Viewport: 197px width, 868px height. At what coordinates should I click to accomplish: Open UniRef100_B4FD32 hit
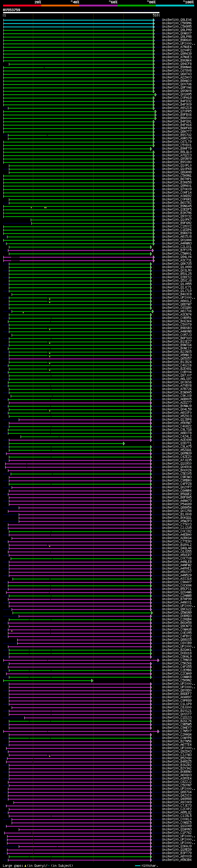(x=177, y=101)
